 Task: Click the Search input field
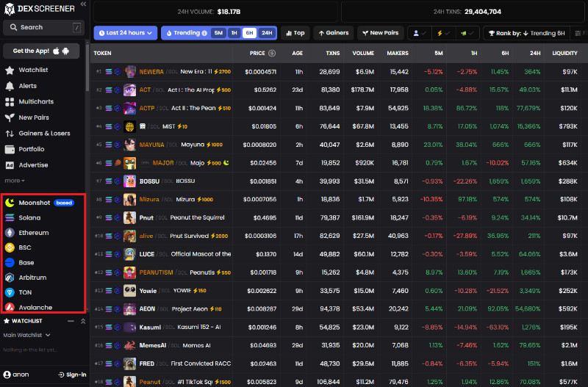(x=44, y=27)
